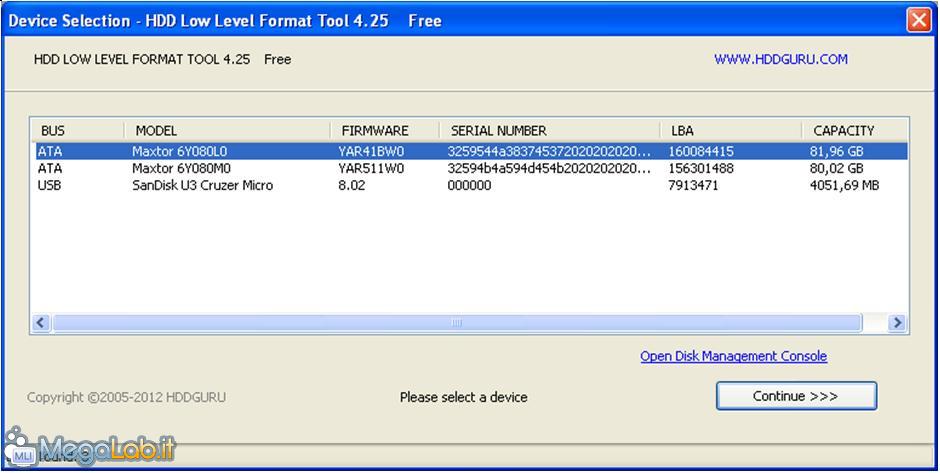Click firmware value 8.02
940x473 pixels.
coord(351,185)
